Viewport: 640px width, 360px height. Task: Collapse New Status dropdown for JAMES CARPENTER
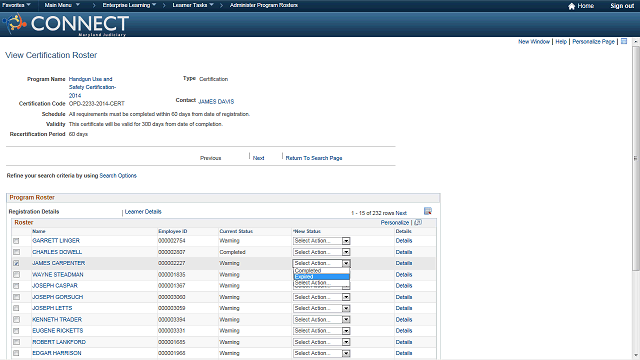(321, 263)
